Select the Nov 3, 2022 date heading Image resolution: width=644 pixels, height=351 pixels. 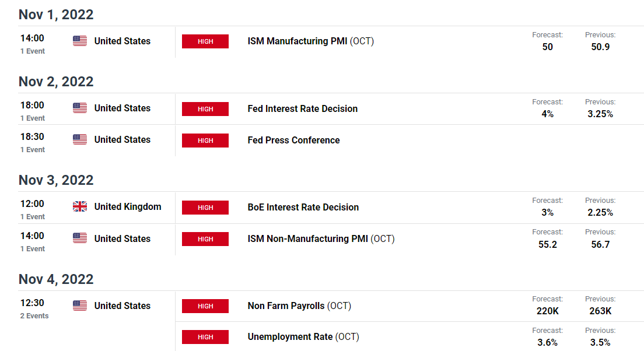[x=56, y=180]
